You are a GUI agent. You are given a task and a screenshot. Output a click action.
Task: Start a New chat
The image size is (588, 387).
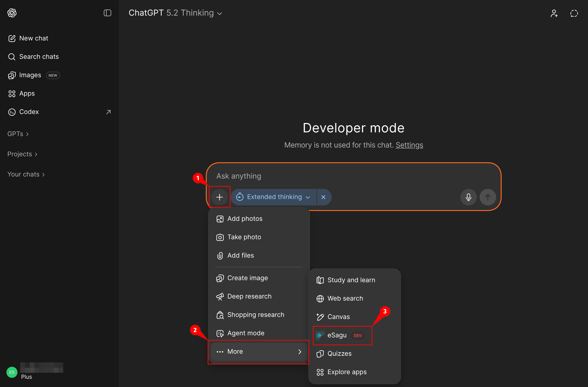coord(34,38)
